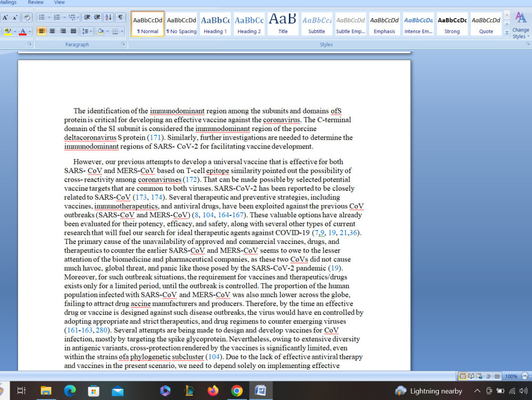
Task: Click the Word icon in the taskbar
Action: tap(261, 391)
